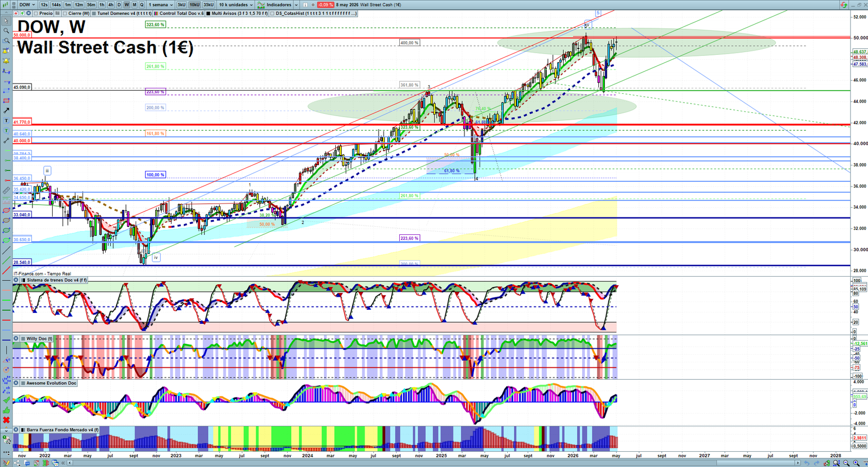The height and width of the screenshot is (467, 868).
Task: Click the black Multi Avisos color swatch
Action: tap(209, 13)
